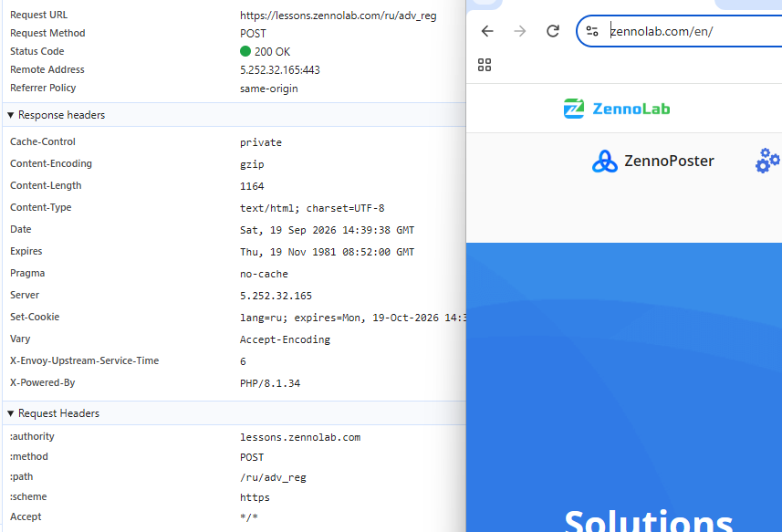
Task: Go back using the browser back arrow
Action: pyautogui.click(x=487, y=31)
